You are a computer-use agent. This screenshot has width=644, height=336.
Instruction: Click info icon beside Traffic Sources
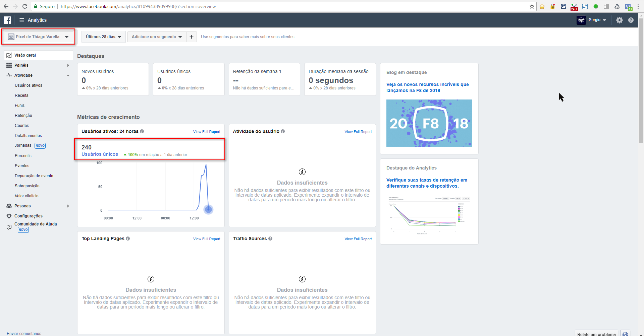[x=270, y=239]
